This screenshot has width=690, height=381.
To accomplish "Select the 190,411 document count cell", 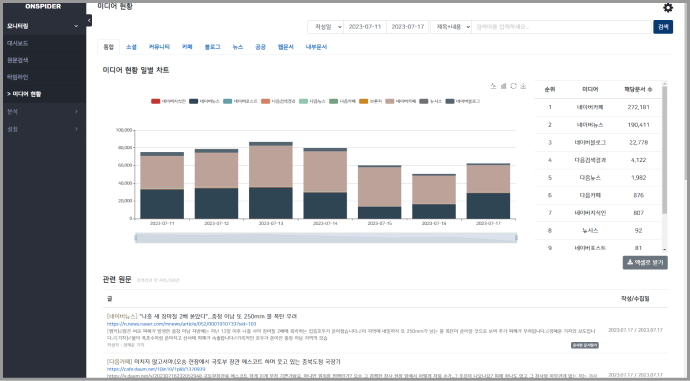I will tap(638, 125).
